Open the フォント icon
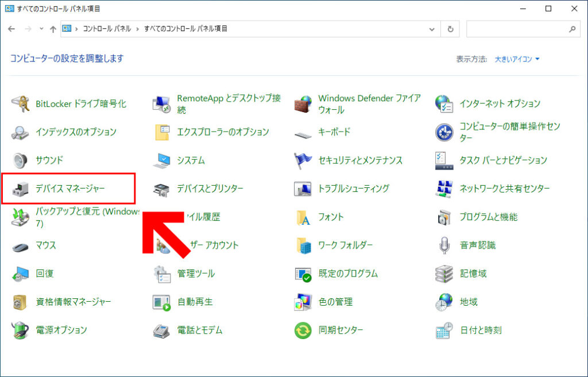This screenshot has height=377, width=588. (x=303, y=217)
